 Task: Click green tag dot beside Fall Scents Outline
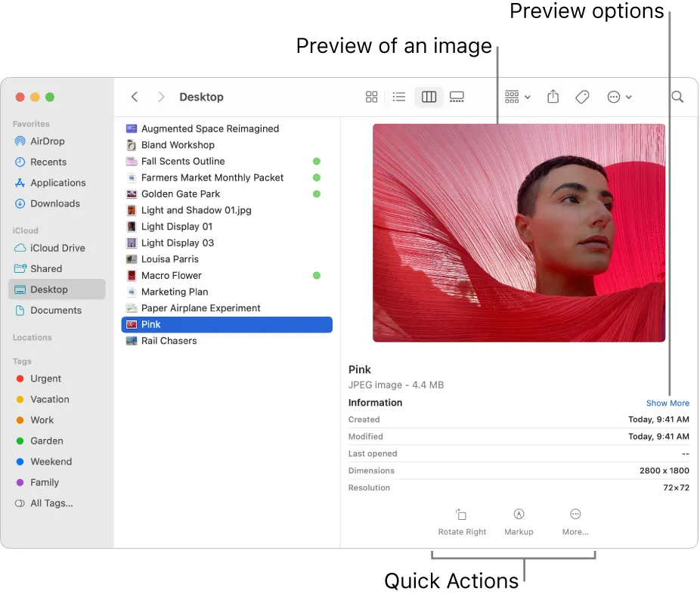[317, 161]
